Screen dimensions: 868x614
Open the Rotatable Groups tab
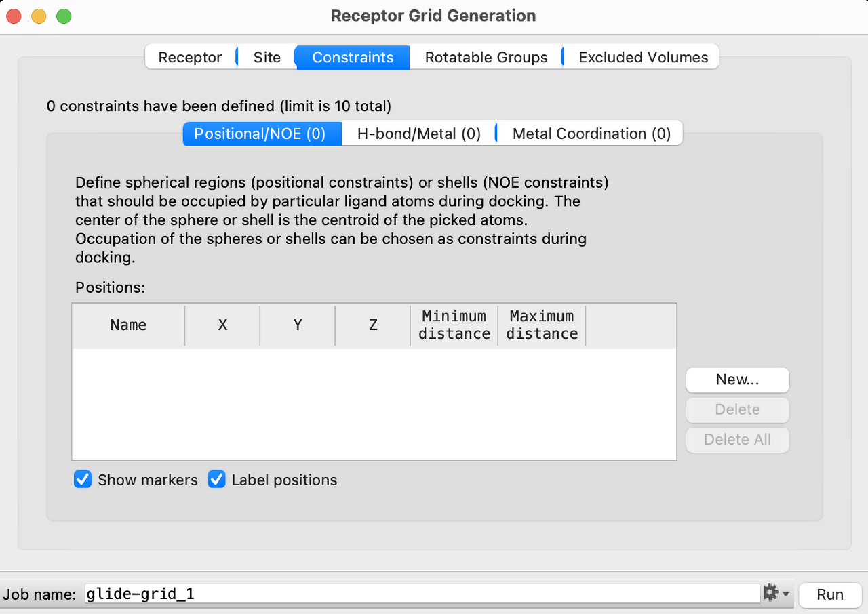click(486, 58)
